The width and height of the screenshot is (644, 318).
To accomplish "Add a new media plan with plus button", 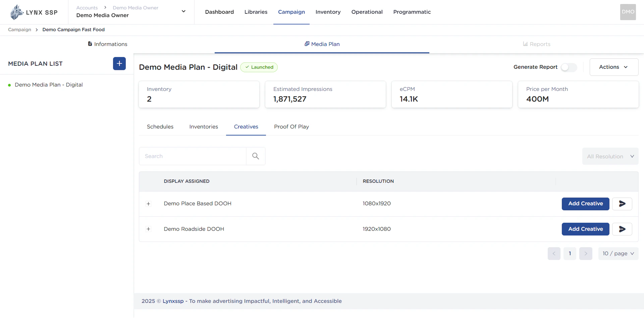I will pyautogui.click(x=119, y=64).
